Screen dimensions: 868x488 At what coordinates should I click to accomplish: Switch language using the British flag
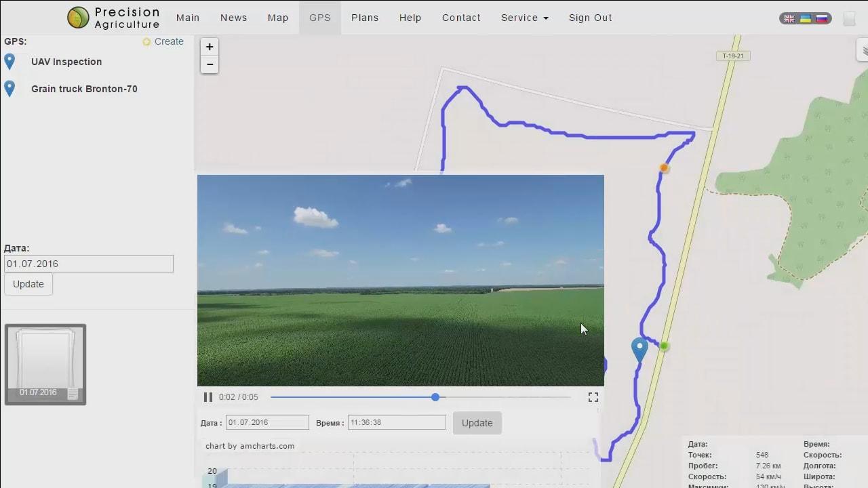(x=789, y=19)
